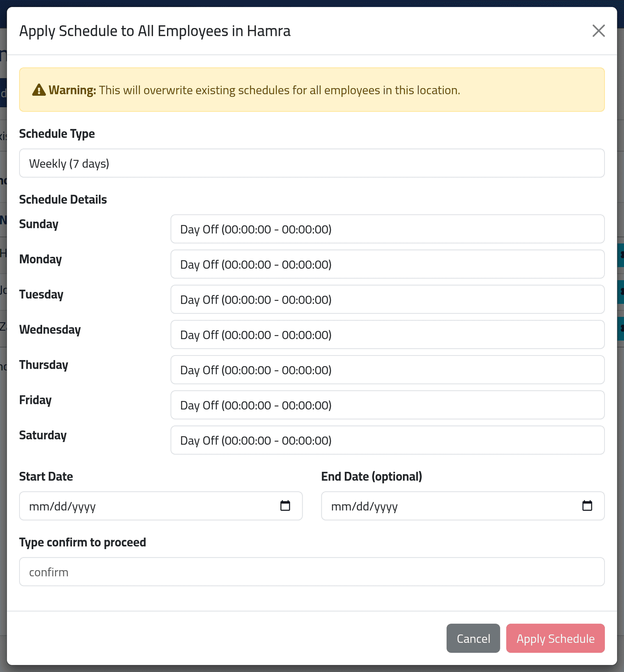This screenshot has width=624, height=672.
Task: Click the Warning overwrite message text
Action: (254, 90)
